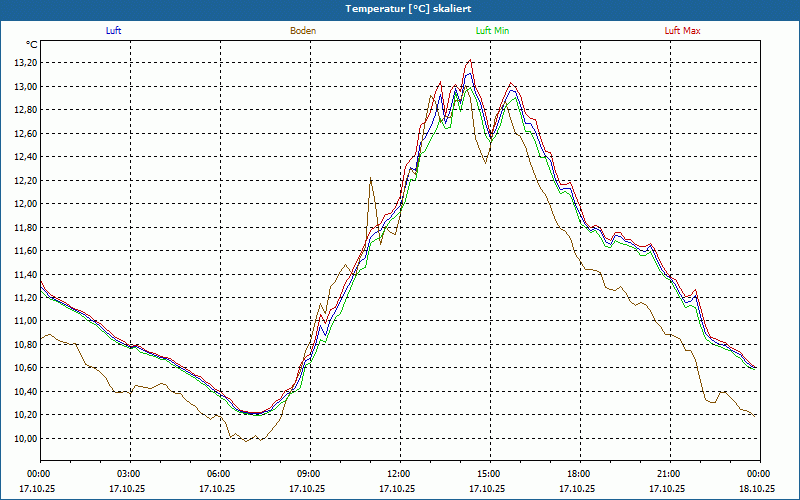
Task: Click the '°C' unit label on the y-axis
Action: (x=32, y=45)
